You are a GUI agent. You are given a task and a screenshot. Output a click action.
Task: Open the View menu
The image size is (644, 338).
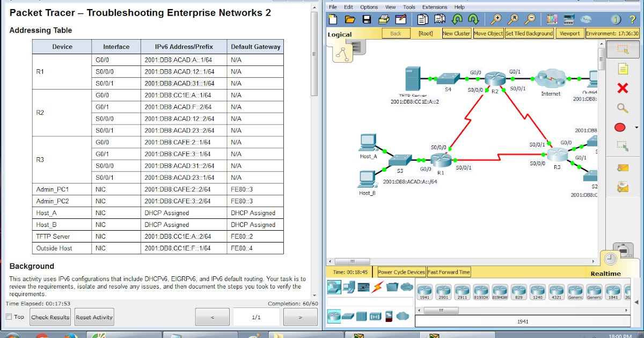[x=391, y=7]
